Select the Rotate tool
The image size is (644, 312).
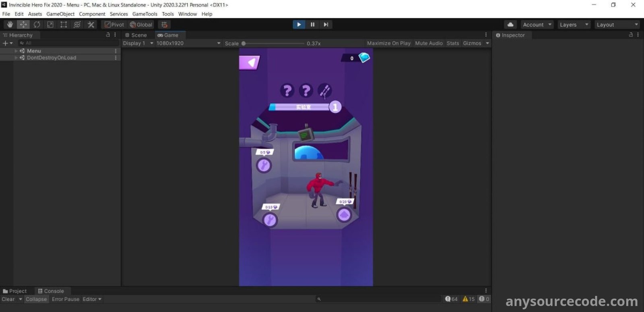click(x=37, y=25)
